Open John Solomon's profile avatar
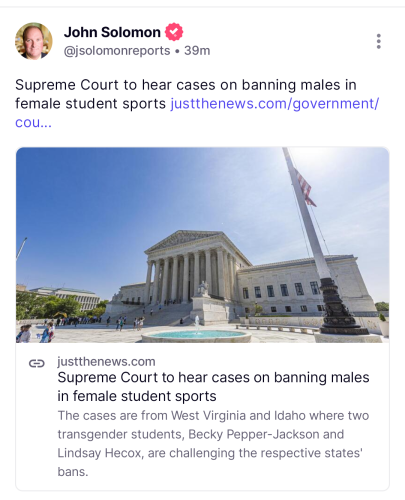Screen dimensions: 405x500 point(34,41)
